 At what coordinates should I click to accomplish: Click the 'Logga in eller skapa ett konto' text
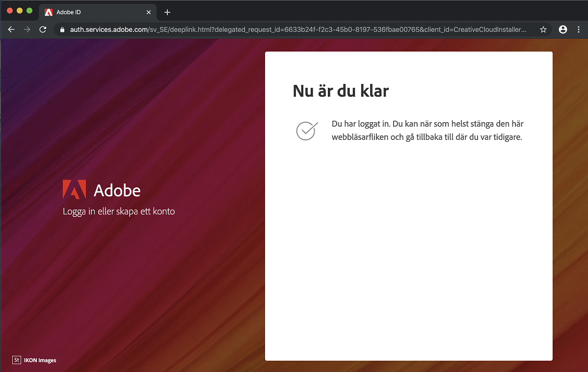119,211
